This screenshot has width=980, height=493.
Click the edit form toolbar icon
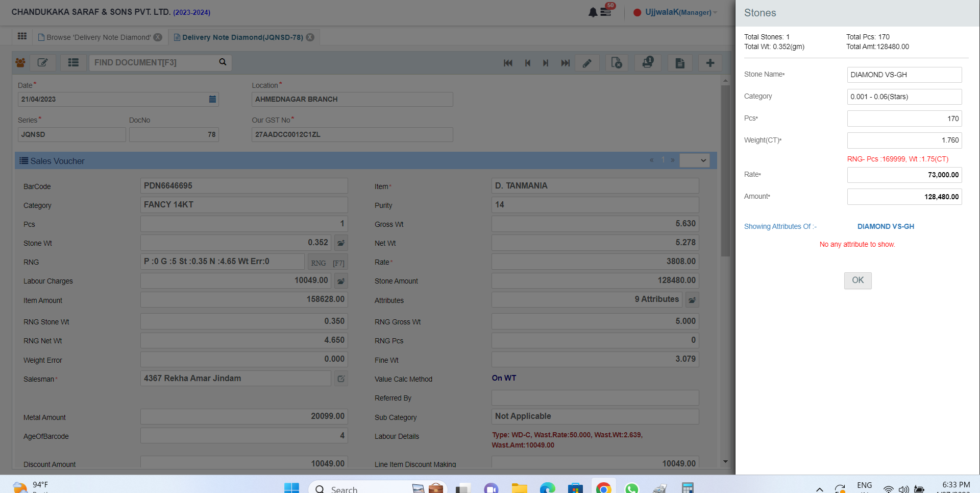[43, 62]
